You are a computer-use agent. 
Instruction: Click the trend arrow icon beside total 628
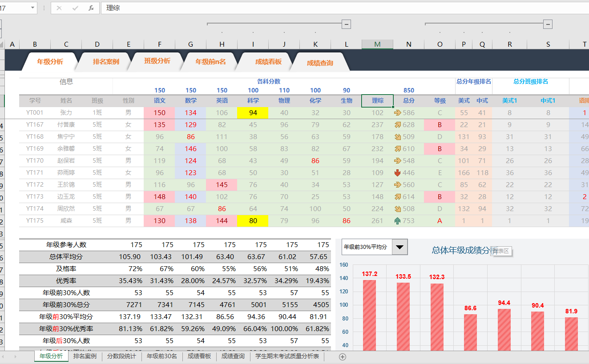click(397, 125)
